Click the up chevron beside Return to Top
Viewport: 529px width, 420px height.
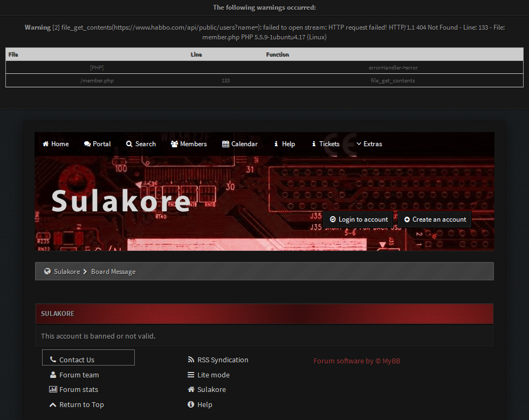pos(53,404)
